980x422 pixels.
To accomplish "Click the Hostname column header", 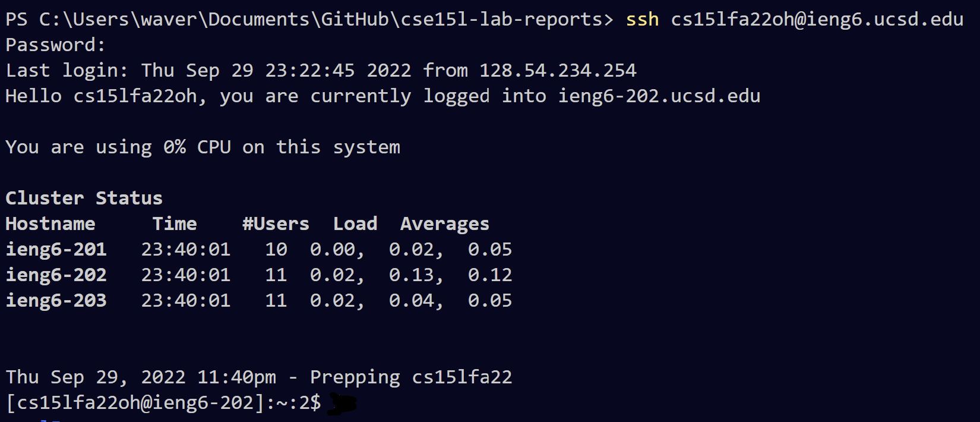I will click(x=50, y=224).
